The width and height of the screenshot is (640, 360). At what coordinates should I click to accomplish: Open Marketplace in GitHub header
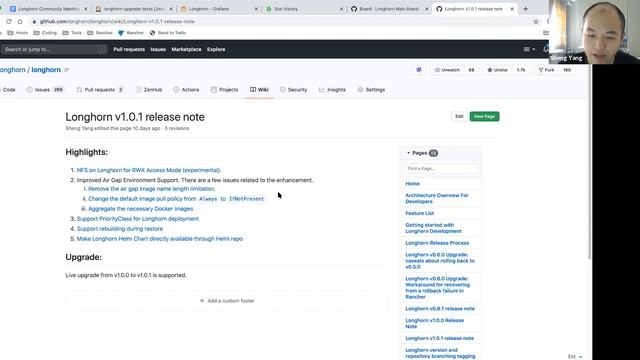[186, 49]
